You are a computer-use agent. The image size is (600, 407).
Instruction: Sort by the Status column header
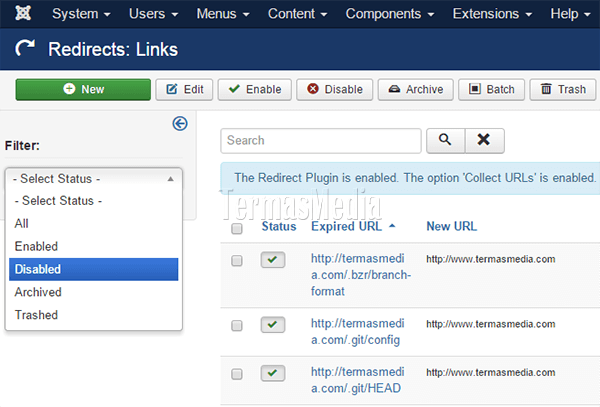(279, 226)
